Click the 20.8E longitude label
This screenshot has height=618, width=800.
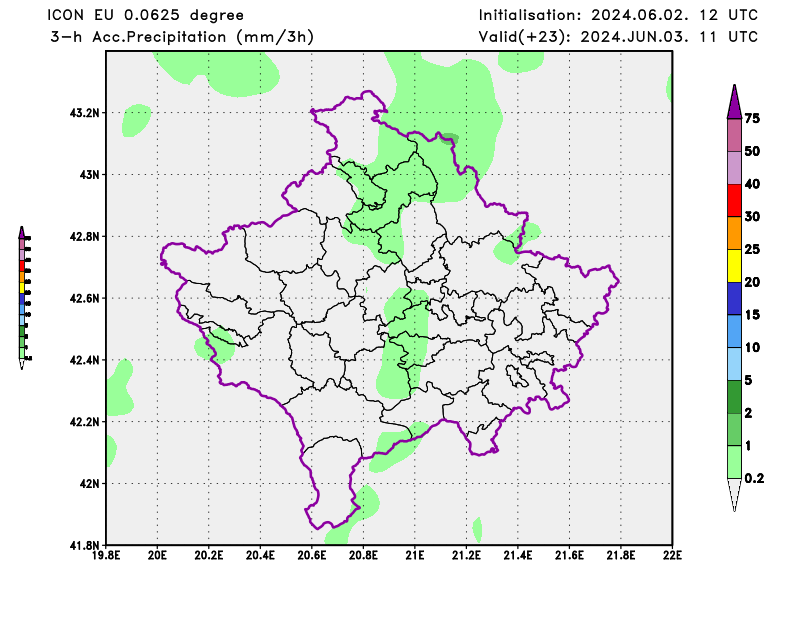(x=363, y=555)
